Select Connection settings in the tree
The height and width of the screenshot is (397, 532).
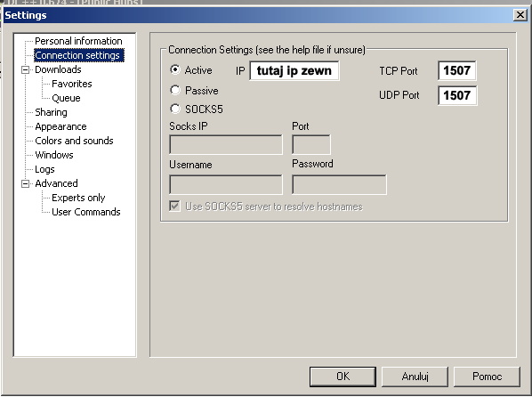pyautogui.click(x=79, y=55)
